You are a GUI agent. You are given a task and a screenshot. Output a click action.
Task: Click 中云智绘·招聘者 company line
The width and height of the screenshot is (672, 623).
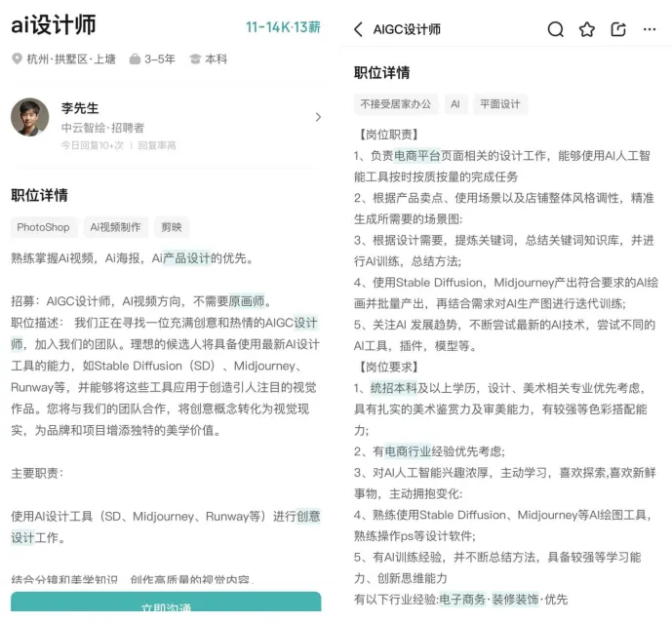(x=102, y=128)
